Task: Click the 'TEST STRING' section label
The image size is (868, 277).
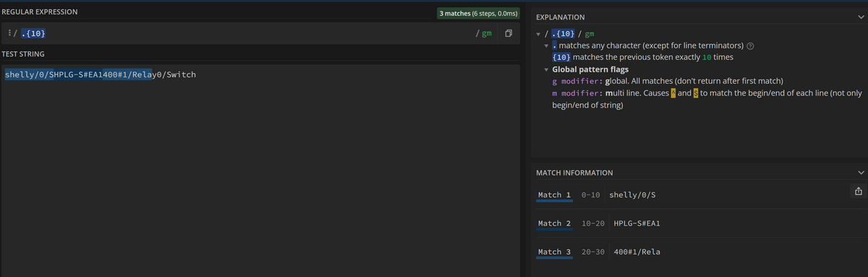Action: pos(23,54)
